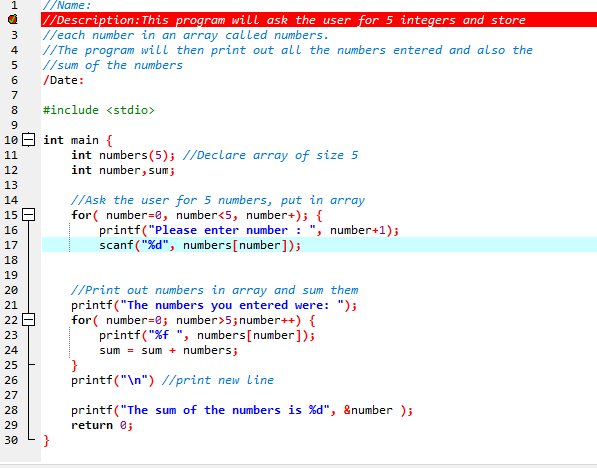Click '&number' argument on line 28
597x468 pixels.
(368, 410)
